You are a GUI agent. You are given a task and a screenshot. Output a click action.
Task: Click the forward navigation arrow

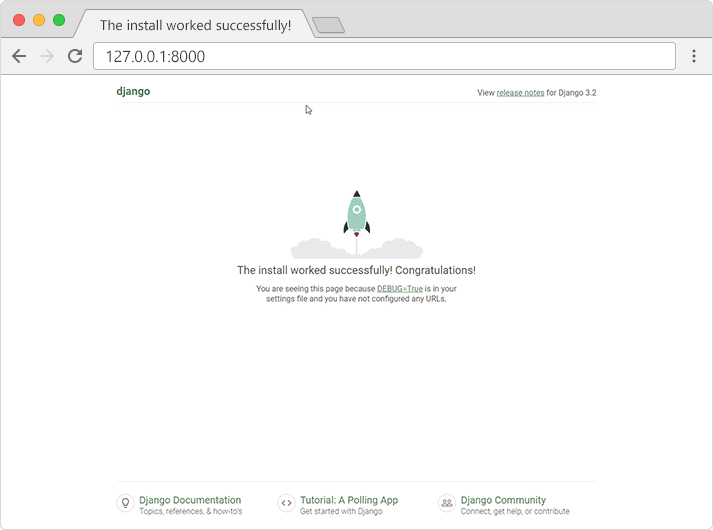tap(46, 56)
